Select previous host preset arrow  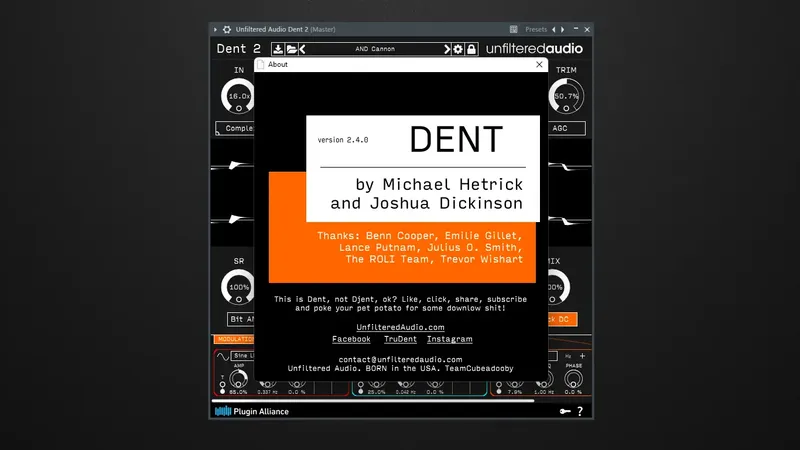(554, 30)
